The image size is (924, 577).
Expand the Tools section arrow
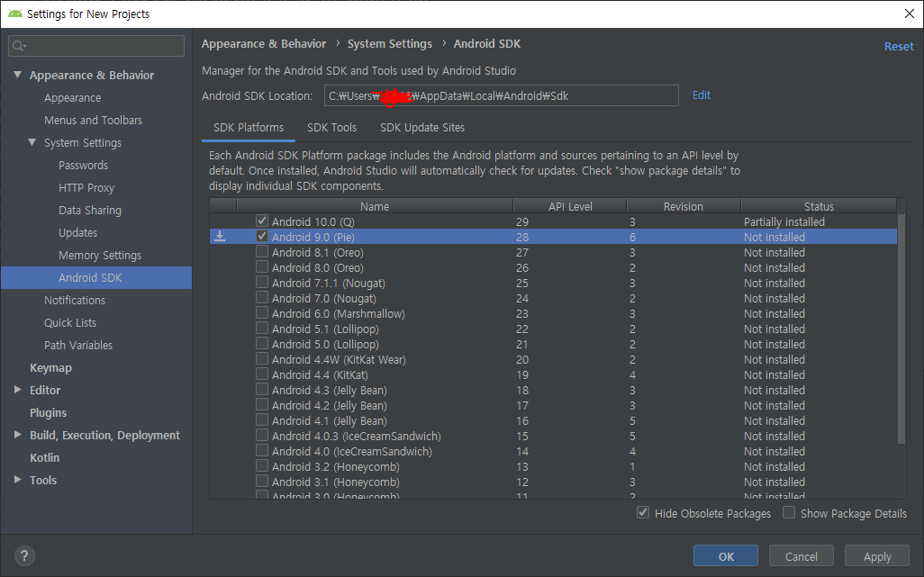click(x=18, y=480)
